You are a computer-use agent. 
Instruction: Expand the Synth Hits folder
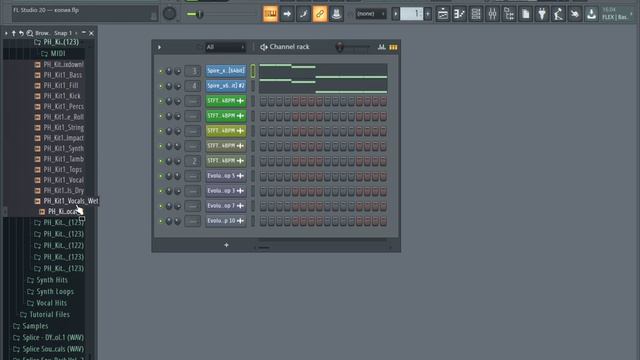pos(47,280)
